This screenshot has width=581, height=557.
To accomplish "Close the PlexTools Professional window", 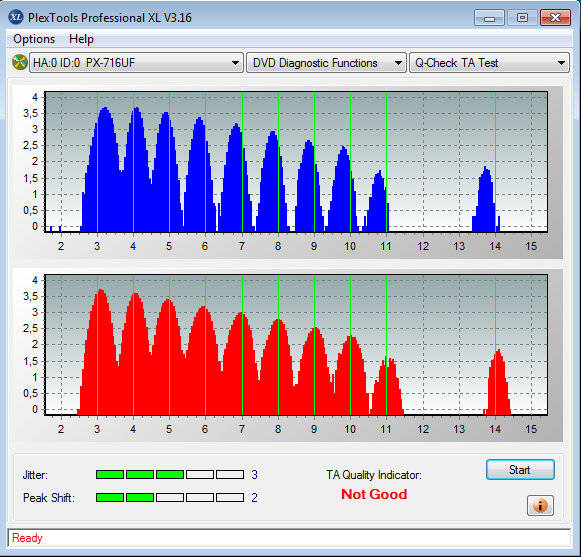I will point(555,18).
